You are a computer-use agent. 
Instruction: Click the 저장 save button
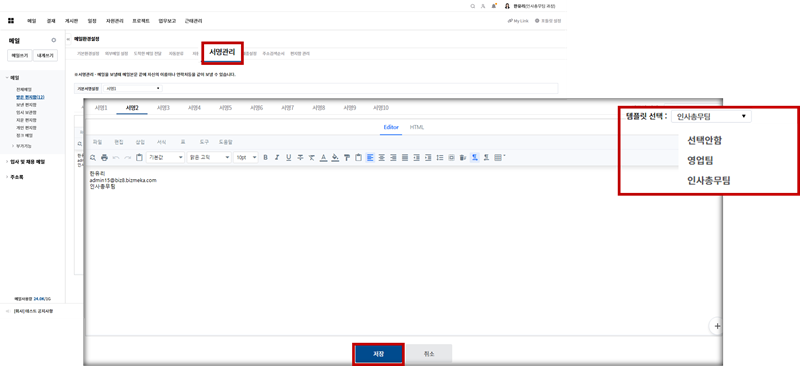pyautogui.click(x=378, y=354)
